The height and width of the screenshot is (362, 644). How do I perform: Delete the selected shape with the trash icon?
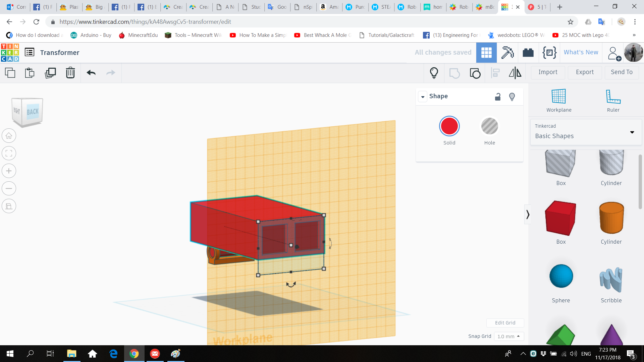pyautogui.click(x=70, y=73)
